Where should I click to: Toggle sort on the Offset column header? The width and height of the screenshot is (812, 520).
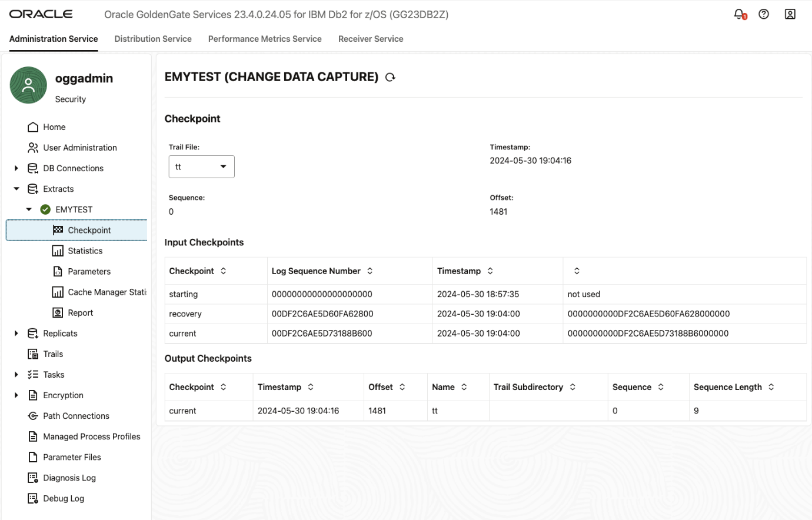click(x=403, y=386)
